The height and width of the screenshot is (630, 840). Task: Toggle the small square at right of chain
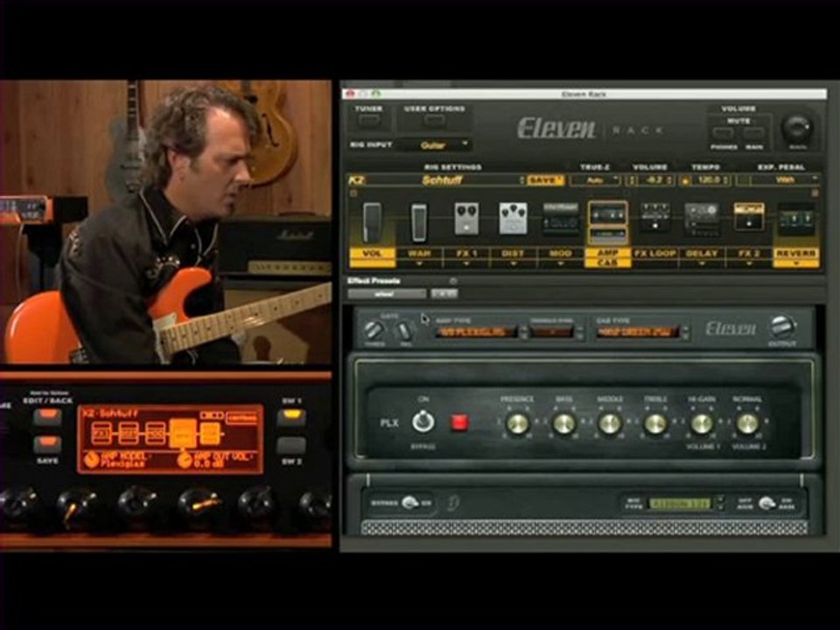[815, 193]
